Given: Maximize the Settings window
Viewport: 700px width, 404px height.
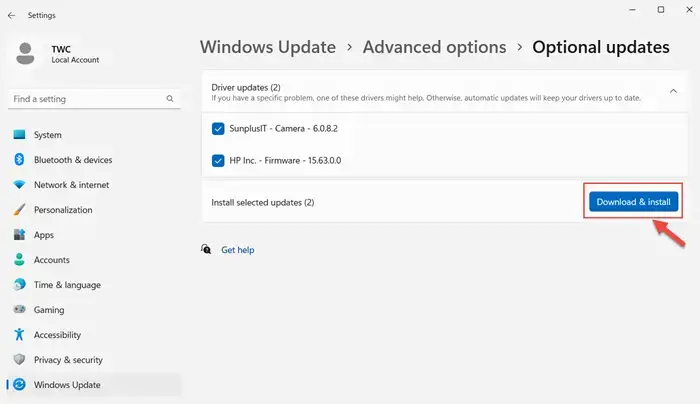Looking at the screenshot, I should pyautogui.click(x=661, y=9).
